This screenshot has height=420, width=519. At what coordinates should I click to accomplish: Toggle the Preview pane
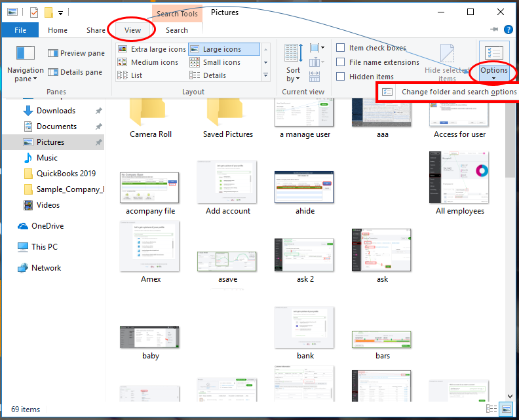pyautogui.click(x=76, y=53)
